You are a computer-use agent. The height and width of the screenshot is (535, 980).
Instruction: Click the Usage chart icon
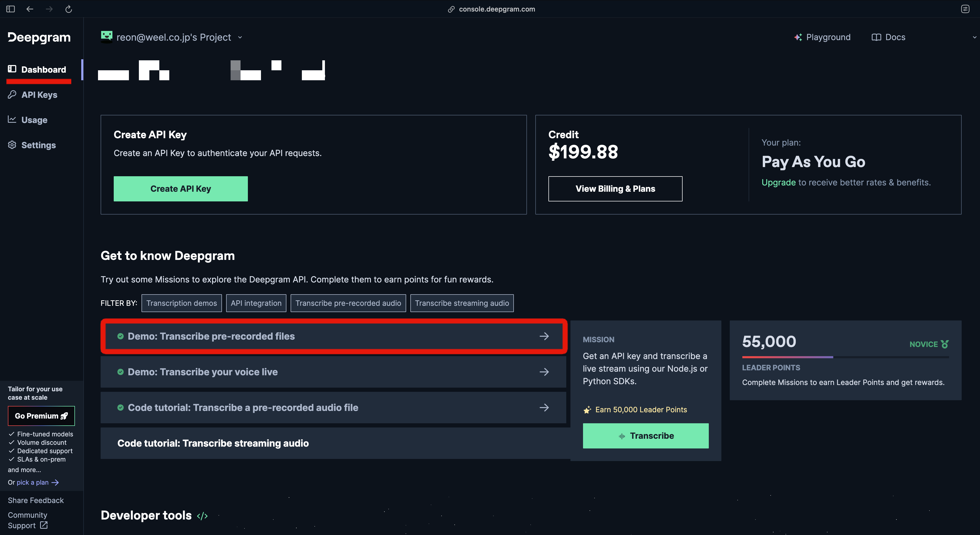(x=12, y=120)
